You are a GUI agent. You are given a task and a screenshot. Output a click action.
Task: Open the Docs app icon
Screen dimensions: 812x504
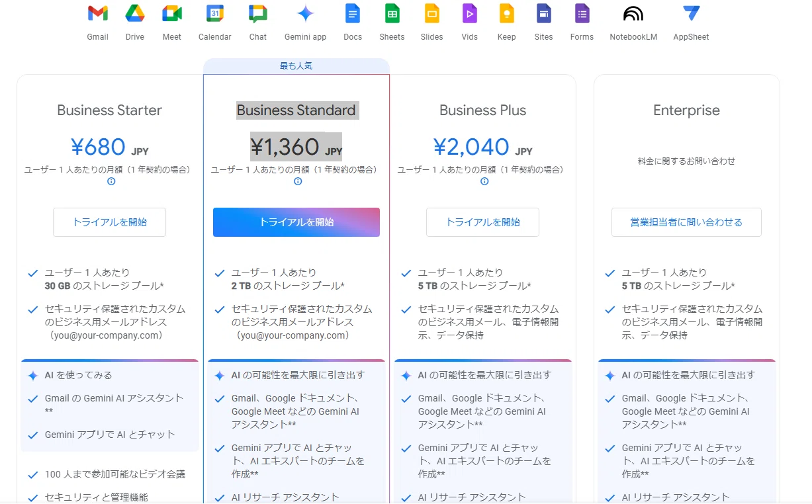point(353,13)
